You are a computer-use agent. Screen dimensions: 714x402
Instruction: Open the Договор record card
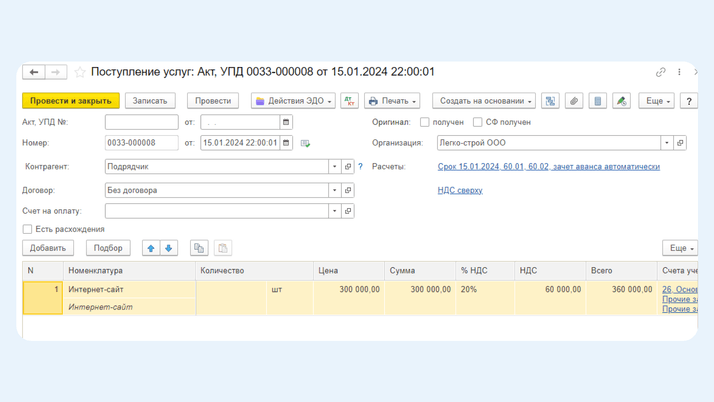click(348, 190)
